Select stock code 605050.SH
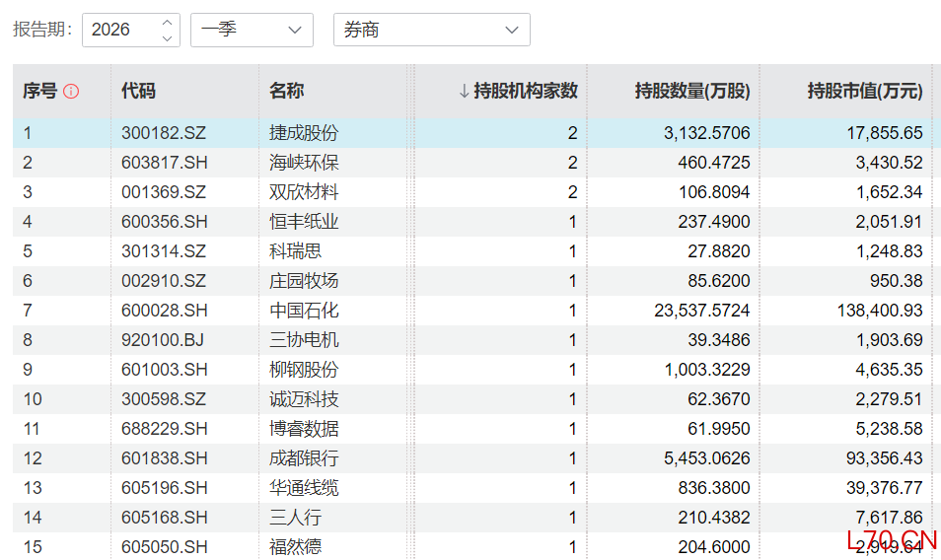 (x=165, y=547)
